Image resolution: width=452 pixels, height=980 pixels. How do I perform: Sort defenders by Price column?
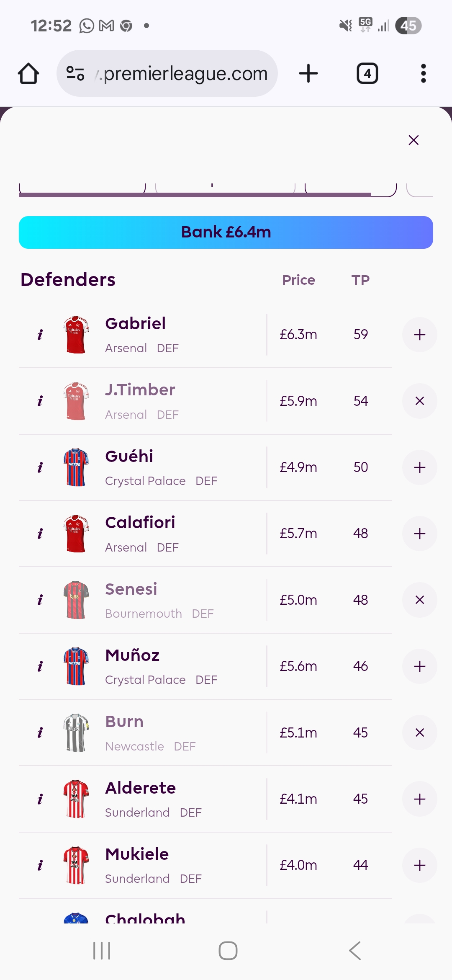point(298,280)
